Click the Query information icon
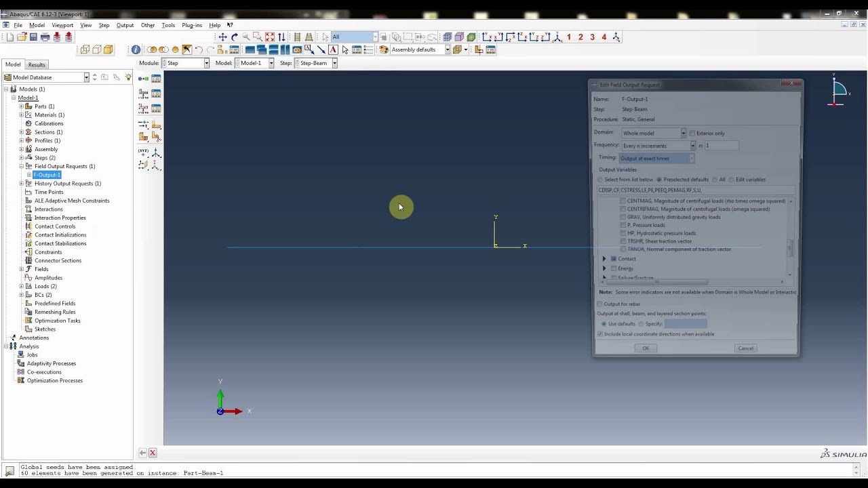 coord(136,49)
